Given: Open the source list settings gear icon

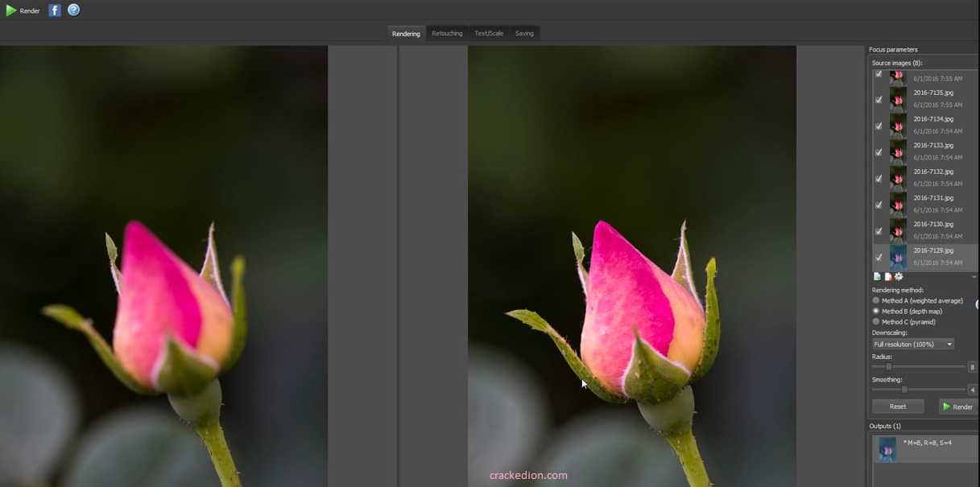Looking at the screenshot, I should pos(899,276).
